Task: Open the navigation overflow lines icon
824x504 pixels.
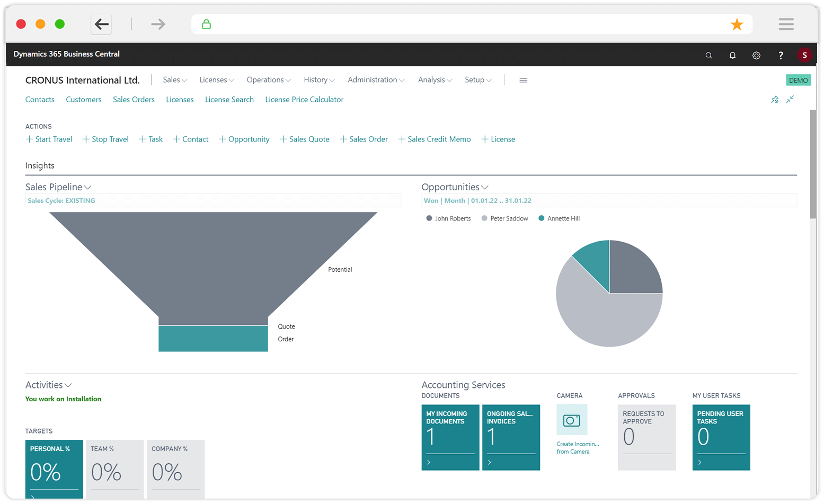Action: [x=523, y=80]
